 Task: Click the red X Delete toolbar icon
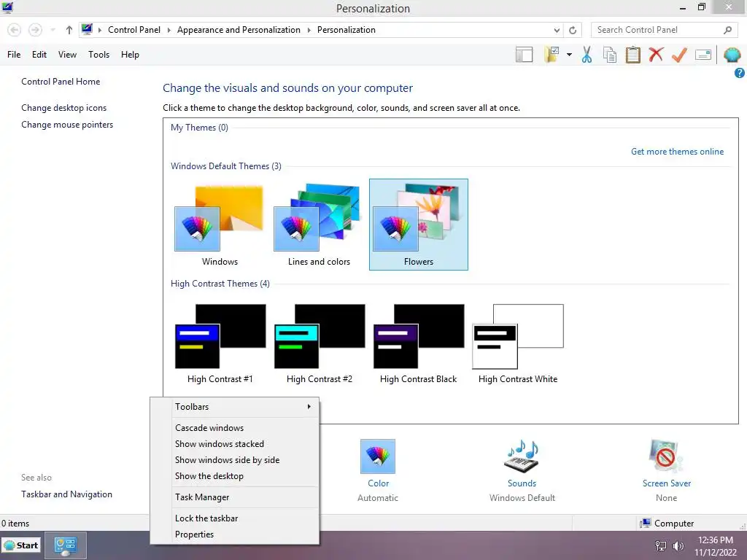(656, 54)
